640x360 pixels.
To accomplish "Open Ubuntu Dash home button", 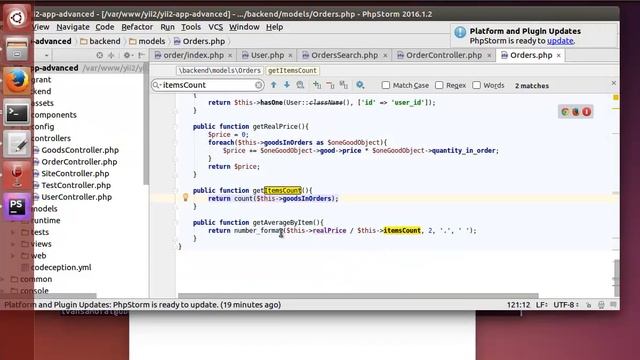I will pyautogui.click(x=17, y=18).
